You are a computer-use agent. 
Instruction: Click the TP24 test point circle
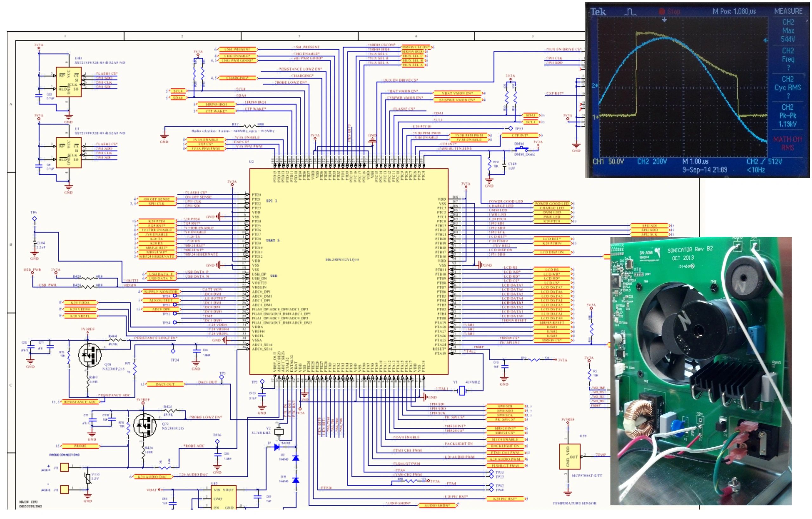click(173, 351)
